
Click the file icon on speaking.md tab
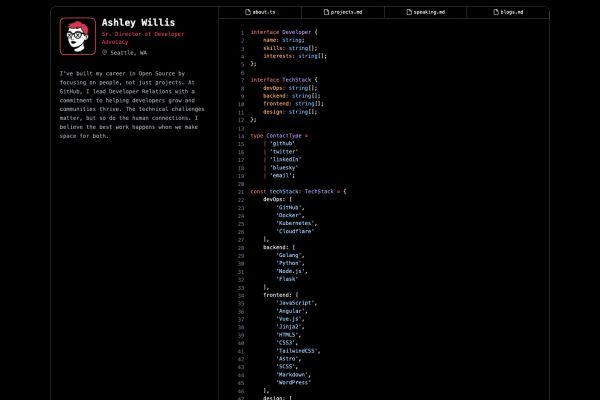pyautogui.click(x=409, y=12)
